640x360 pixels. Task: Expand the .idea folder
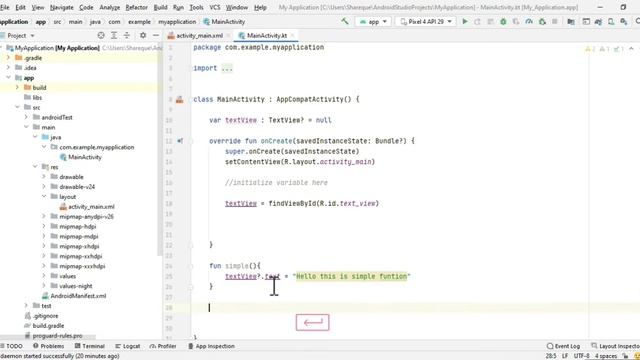pyautogui.click(x=8, y=68)
